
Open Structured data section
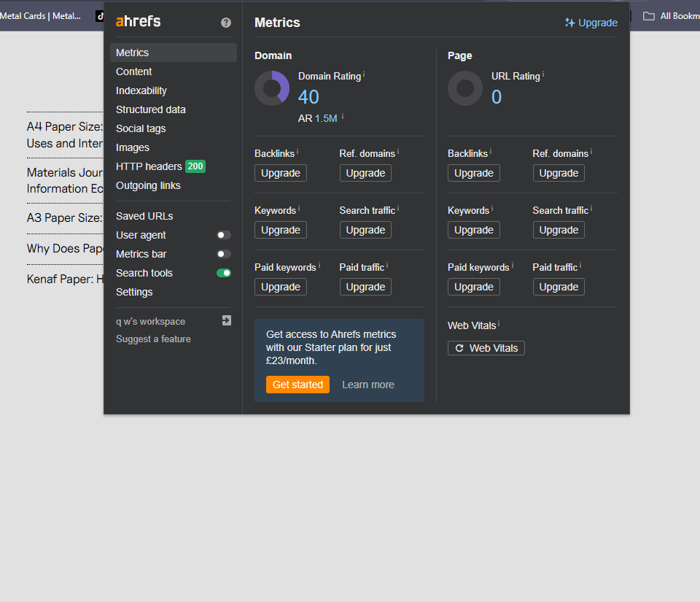(x=150, y=109)
